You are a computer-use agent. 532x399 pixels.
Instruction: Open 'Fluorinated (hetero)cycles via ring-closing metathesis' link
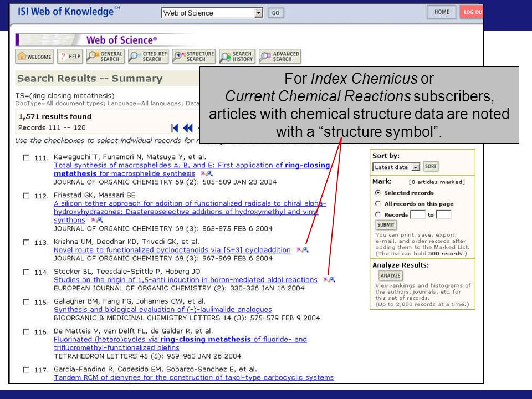(x=180, y=344)
